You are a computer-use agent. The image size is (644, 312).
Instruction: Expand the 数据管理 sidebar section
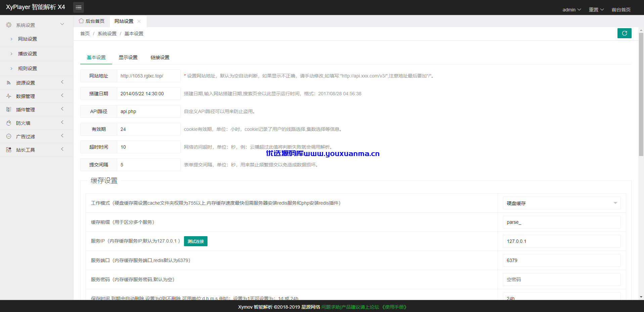[62, 96]
